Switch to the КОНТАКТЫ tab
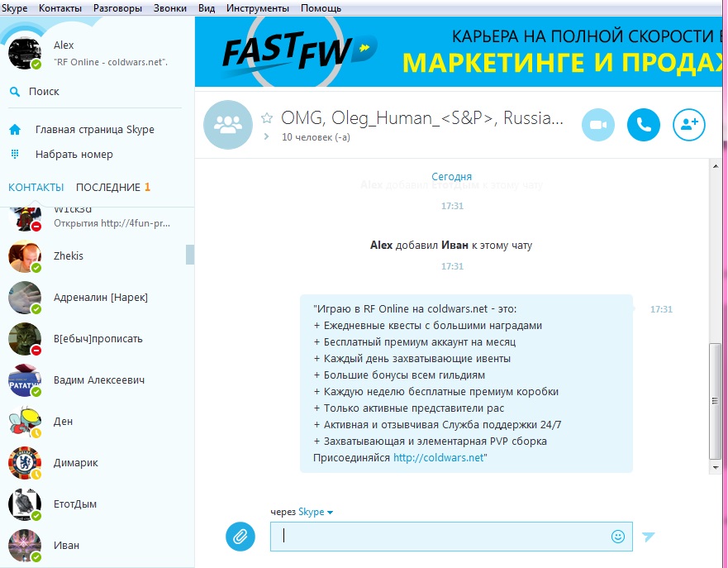The image size is (728, 568). (x=36, y=187)
